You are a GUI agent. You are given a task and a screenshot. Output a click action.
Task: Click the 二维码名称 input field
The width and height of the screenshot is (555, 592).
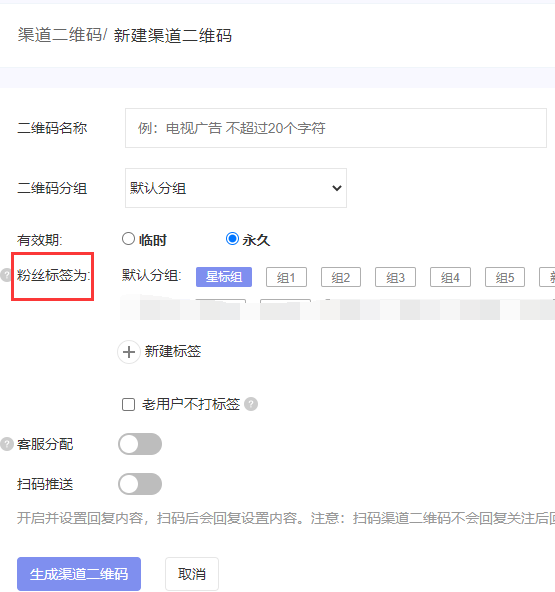(x=336, y=128)
